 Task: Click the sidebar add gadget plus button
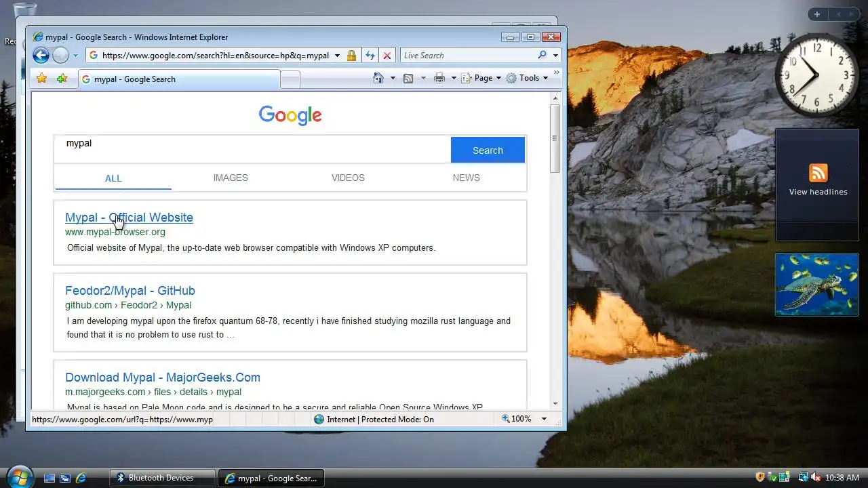[817, 14]
